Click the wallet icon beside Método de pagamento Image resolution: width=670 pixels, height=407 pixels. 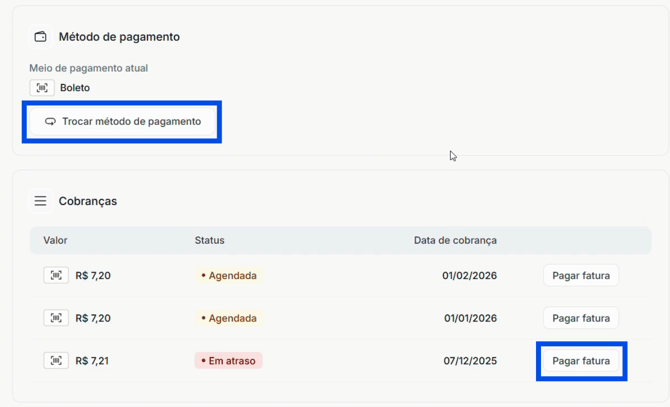point(41,37)
